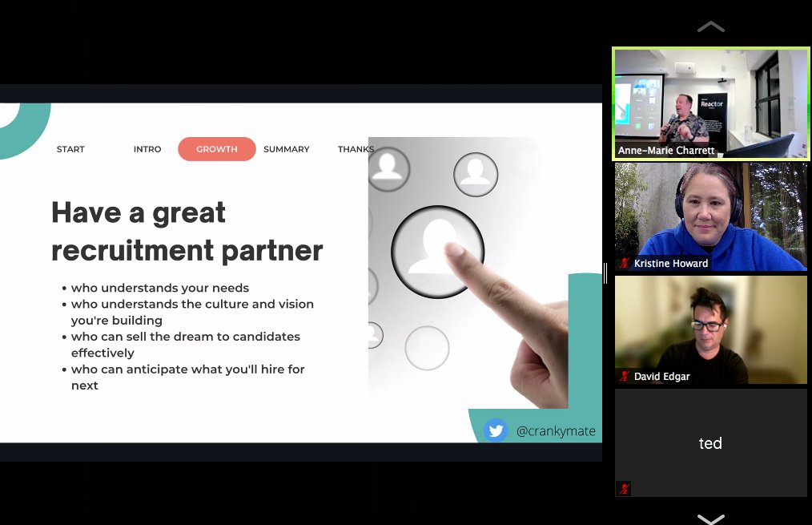Click the David Edgar name label
Screen dimensions: 812x525
click(x=661, y=376)
